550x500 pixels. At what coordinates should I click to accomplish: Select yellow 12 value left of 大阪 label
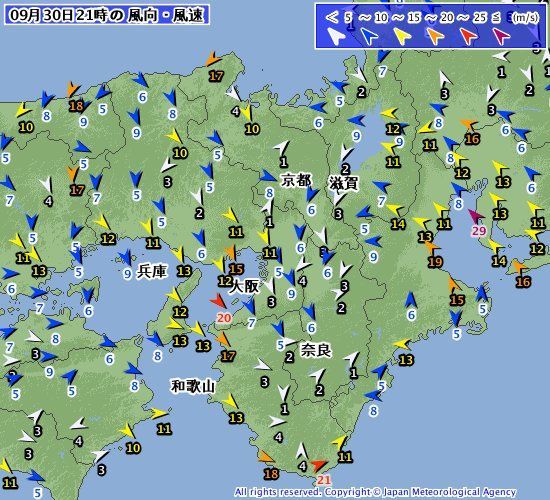pos(225,281)
